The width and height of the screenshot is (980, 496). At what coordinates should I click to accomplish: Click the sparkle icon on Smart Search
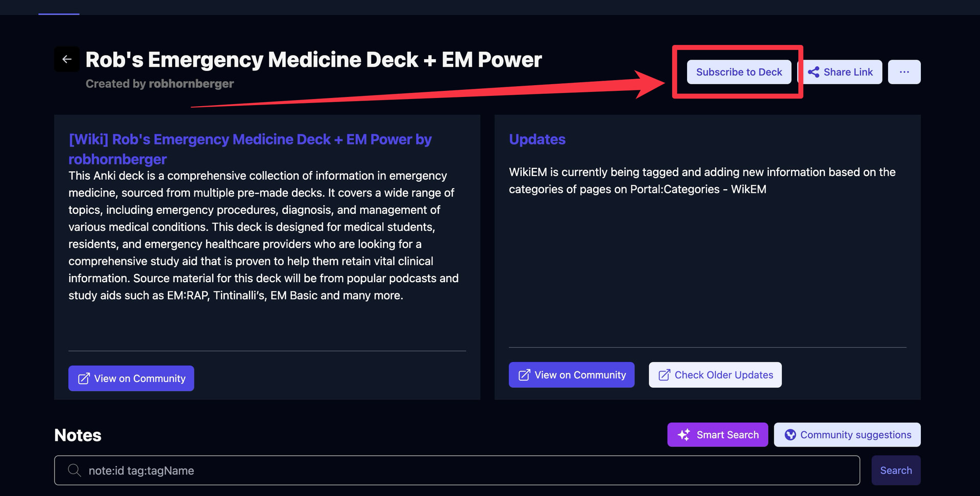point(684,435)
